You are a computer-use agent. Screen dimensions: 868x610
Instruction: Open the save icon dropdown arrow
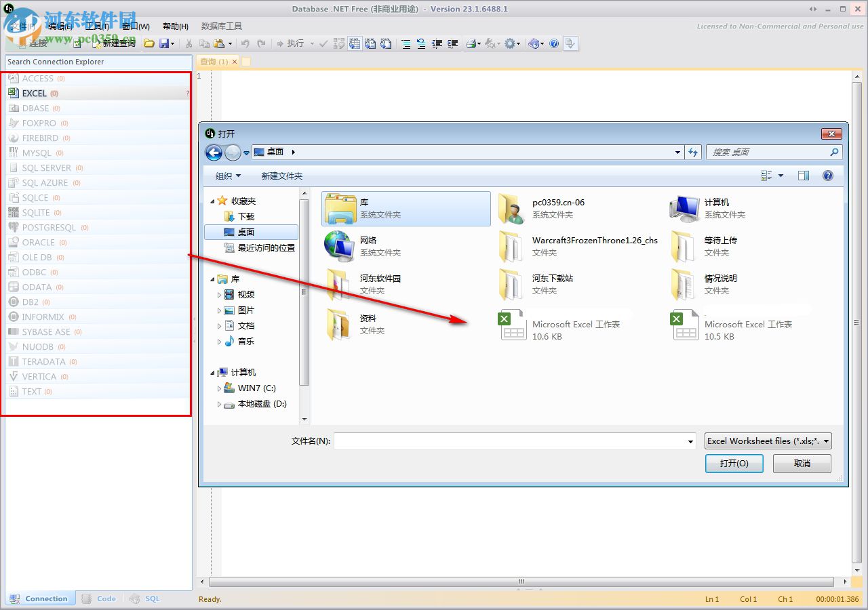172,44
